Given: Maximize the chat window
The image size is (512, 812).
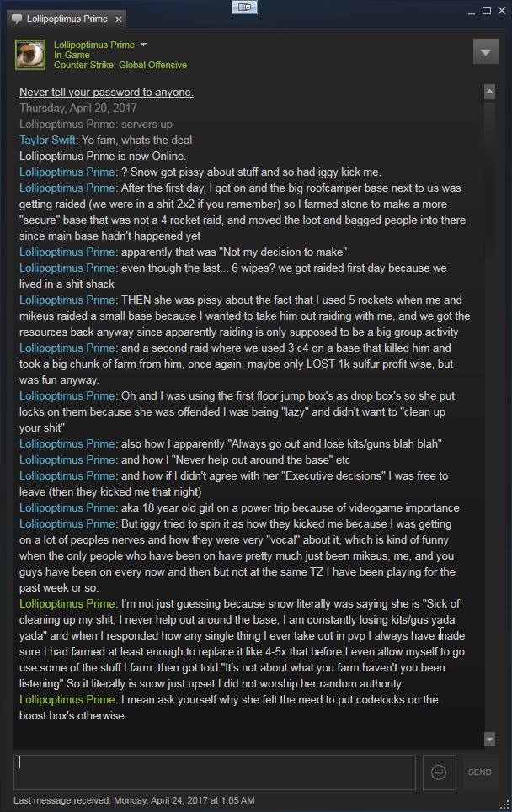Looking at the screenshot, I should [487, 11].
